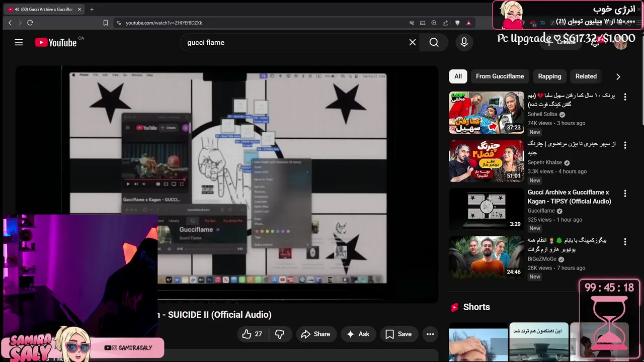Open options for the BiGeZMoGe video

coord(625,241)
